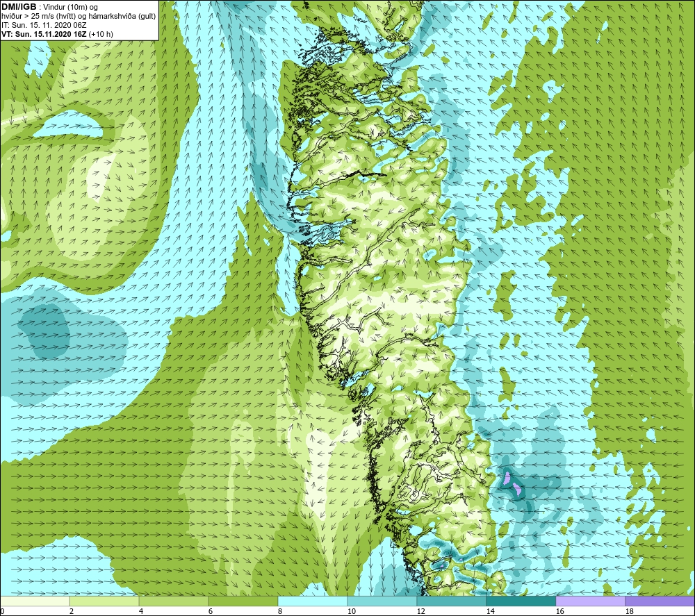The image size is (695, 616).
Task: Click the legend scale label '2'
Action: click(x=72, y=612)
